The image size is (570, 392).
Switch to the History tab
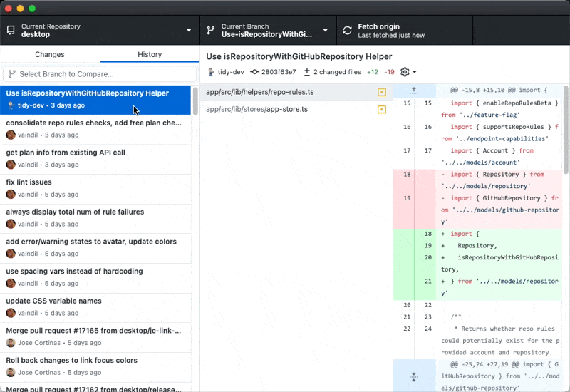[x=150, y=54]
